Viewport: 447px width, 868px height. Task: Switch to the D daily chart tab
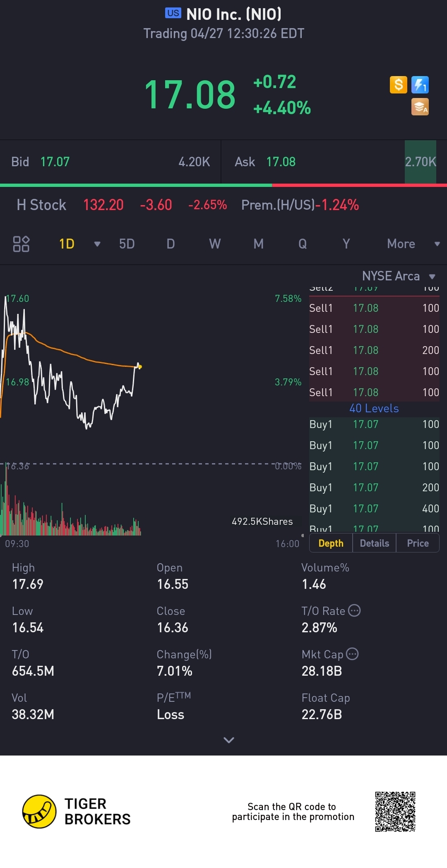[171, 244]
